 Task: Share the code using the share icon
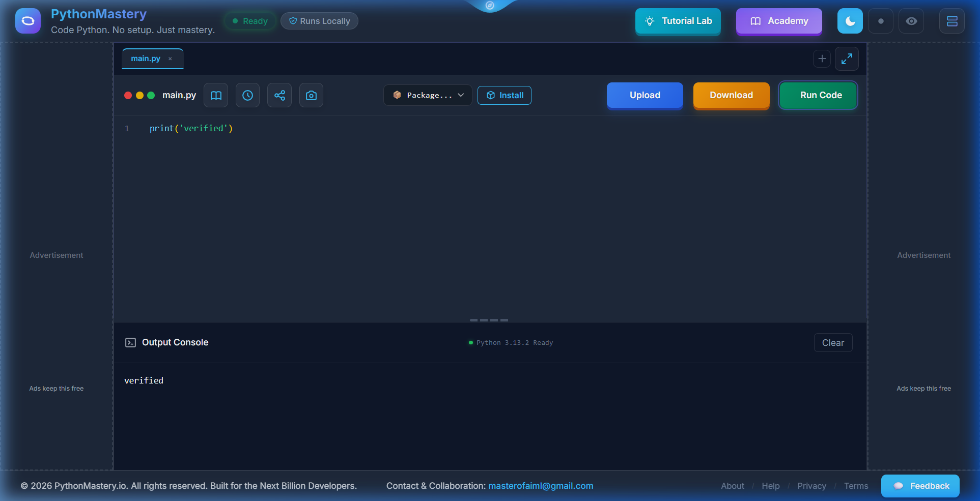coord(279,95)
